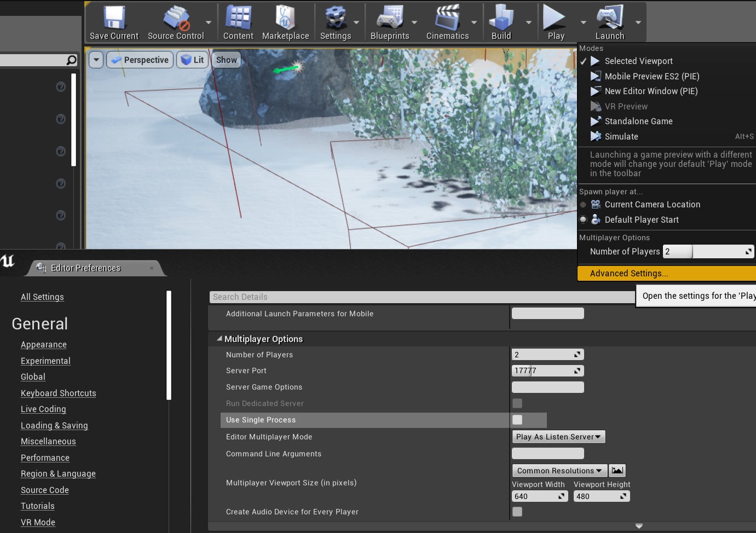Image resolution: width=756 pixels, height=533 pixels.
Task: Click the Unreal Engine logo icon
Action: click(x=8, y=261)
